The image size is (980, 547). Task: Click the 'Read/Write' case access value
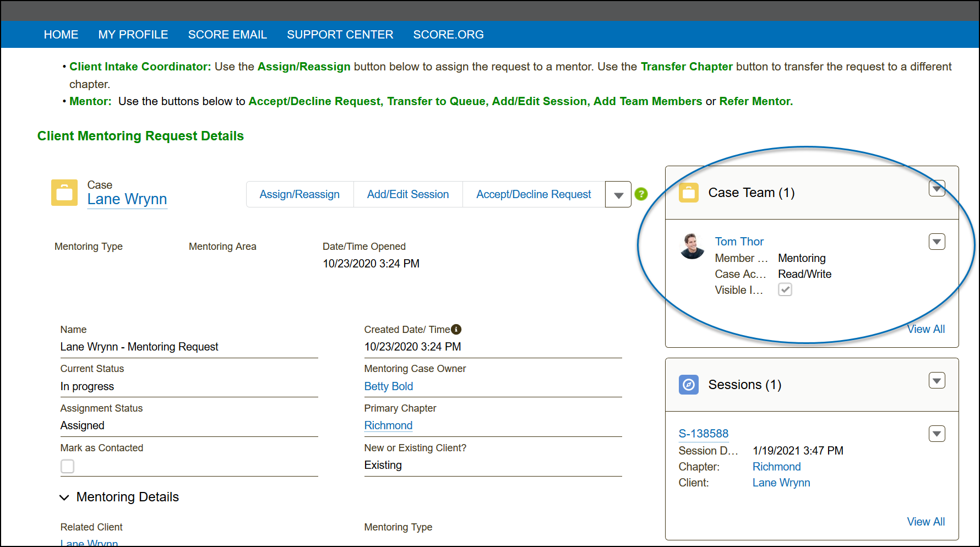tap(805, 274)
